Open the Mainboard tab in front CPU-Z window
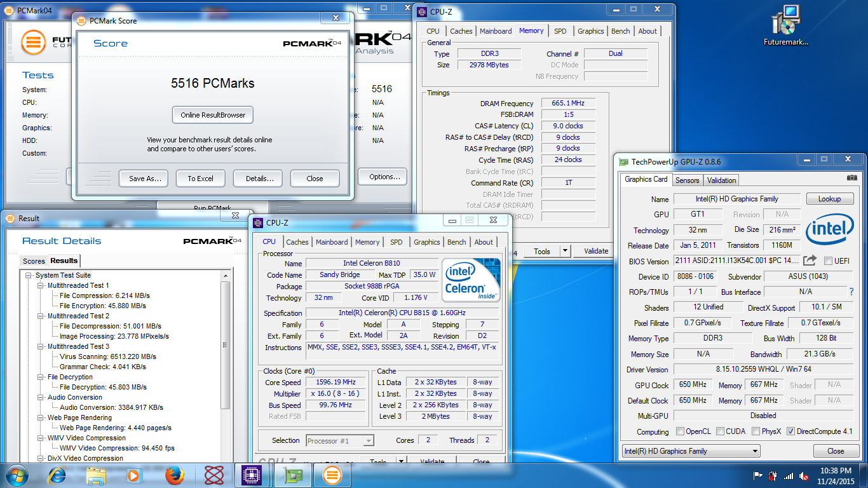The width and height of the screenshot is (868, 488). [x=332, y=242]
